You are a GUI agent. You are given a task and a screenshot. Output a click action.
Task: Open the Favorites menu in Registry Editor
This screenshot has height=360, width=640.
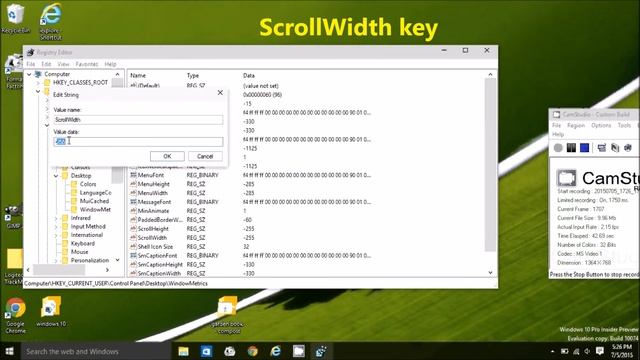87,64
